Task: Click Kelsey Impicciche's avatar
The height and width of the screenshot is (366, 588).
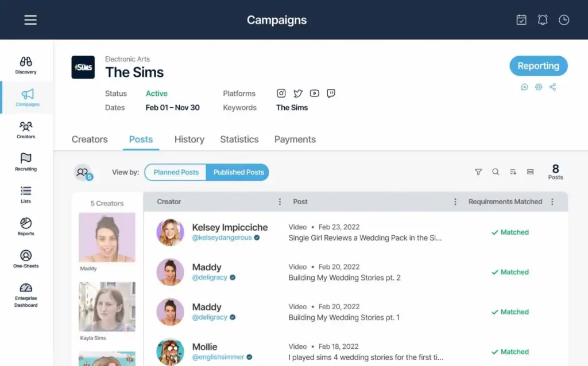Action: (170, 232)
